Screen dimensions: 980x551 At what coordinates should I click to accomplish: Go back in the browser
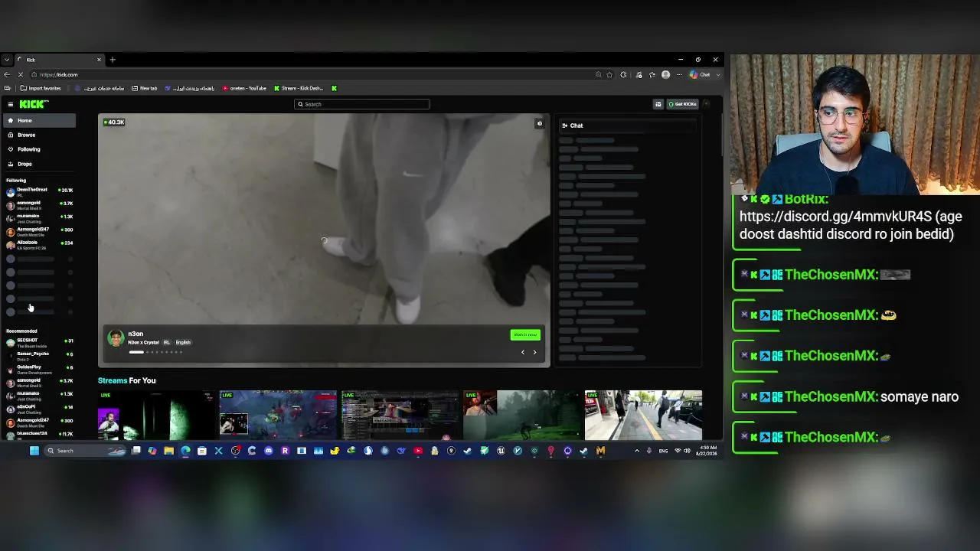7,74
